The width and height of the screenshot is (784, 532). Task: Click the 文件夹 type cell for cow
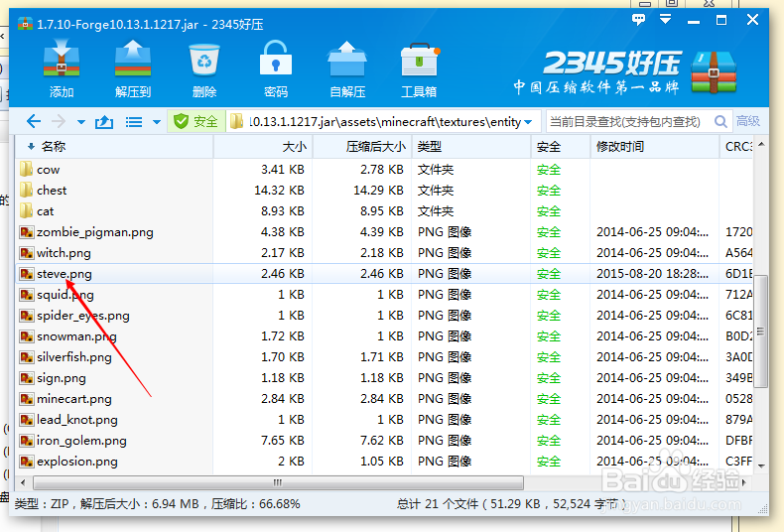point(436,170)
